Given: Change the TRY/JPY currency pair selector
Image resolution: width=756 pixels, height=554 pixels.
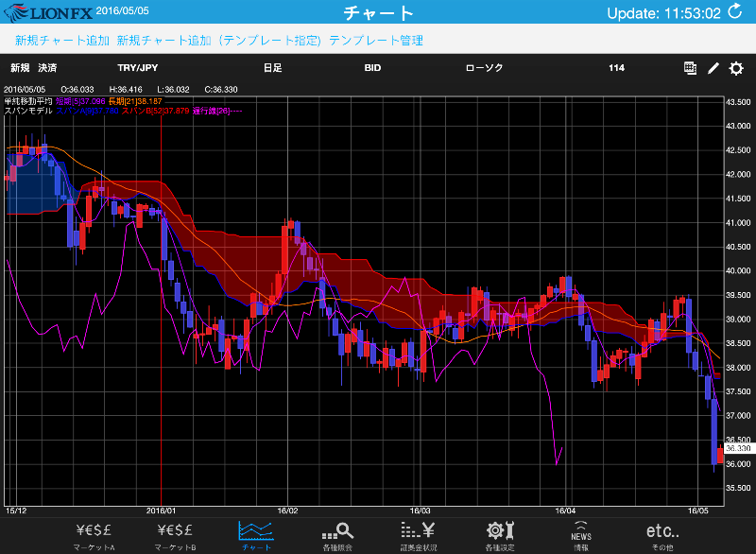Looking at the screenshot, I should [138, 68].
